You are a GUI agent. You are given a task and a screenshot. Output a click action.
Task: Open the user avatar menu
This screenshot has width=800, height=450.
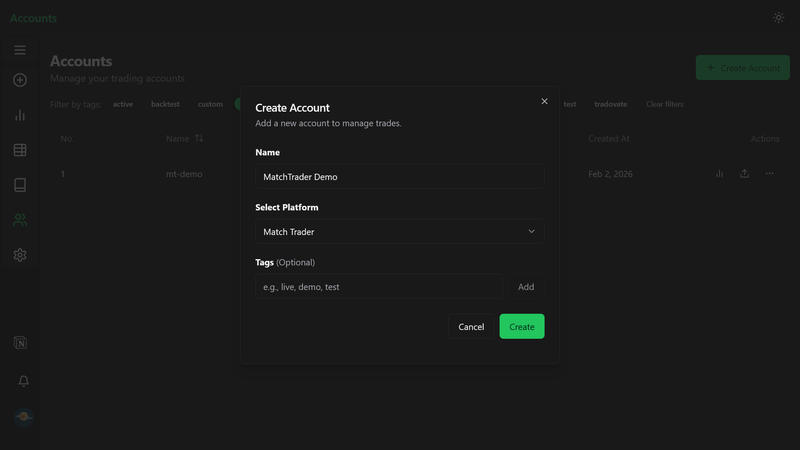[x=23, y=416]
